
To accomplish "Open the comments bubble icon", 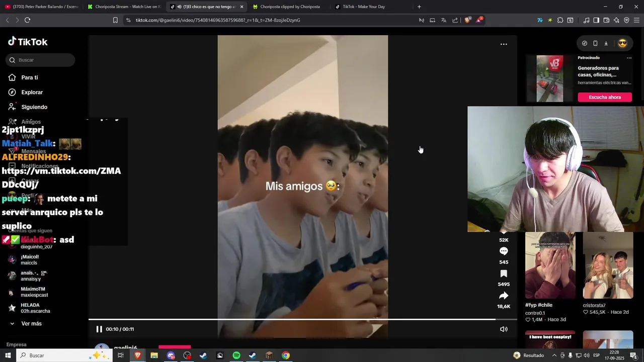I will click(x=504, y=251).
